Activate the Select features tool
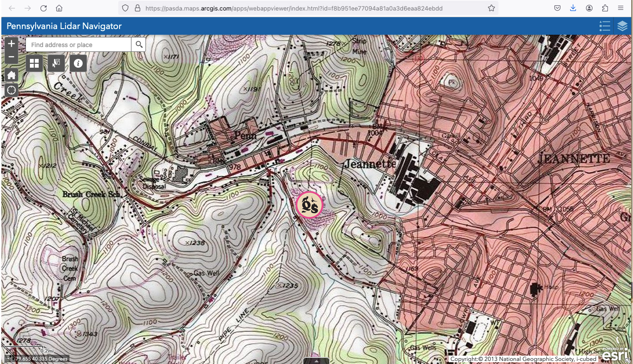The height and width of the screenshot is (364, 633). coord(56,64)
